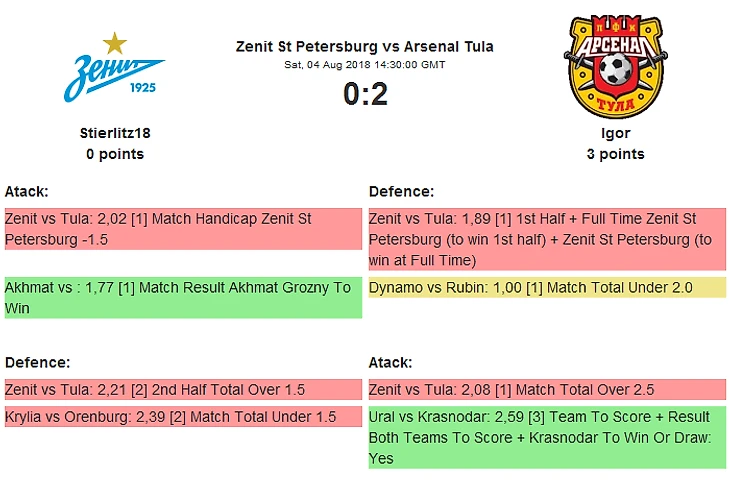Open Stierlitz18 player profile name
This screenshot has width=730, height=480.
(x=115, y=133)
